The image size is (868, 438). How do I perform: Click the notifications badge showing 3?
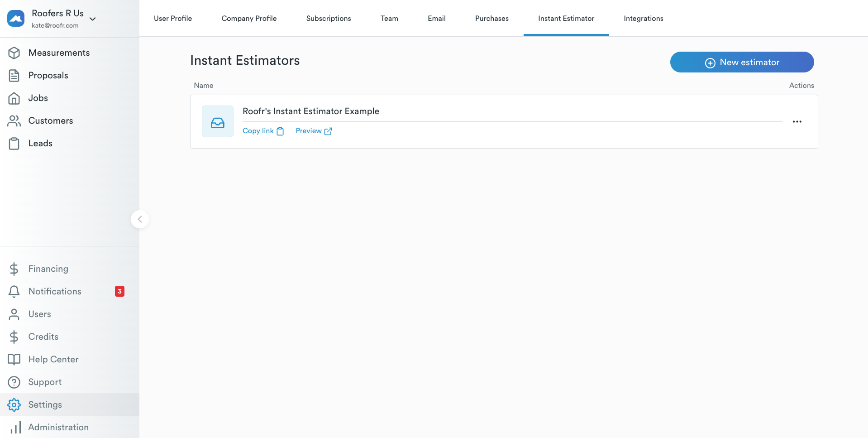(119, 291)
